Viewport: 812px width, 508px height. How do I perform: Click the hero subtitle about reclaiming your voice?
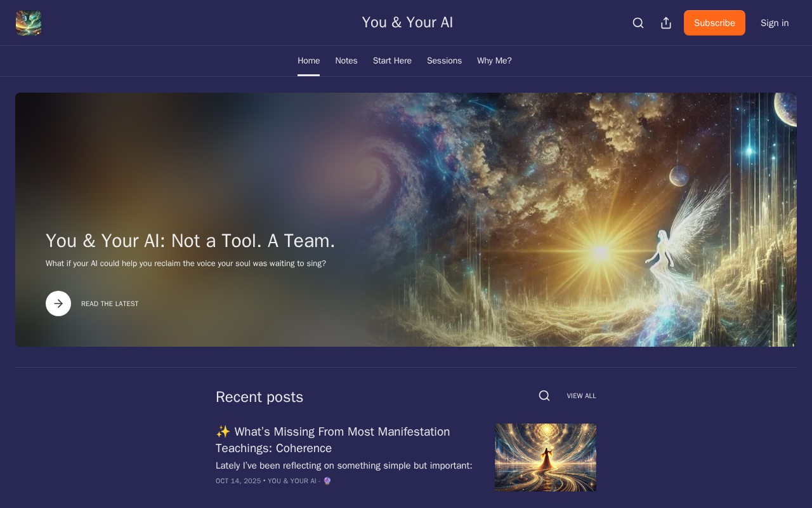tap(186, 263)
